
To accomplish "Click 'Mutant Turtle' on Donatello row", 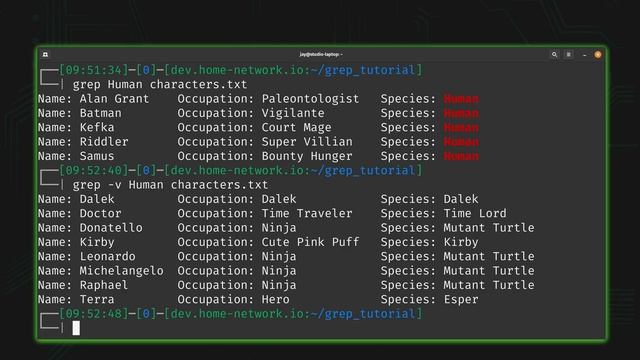I will tap(489, 228).
